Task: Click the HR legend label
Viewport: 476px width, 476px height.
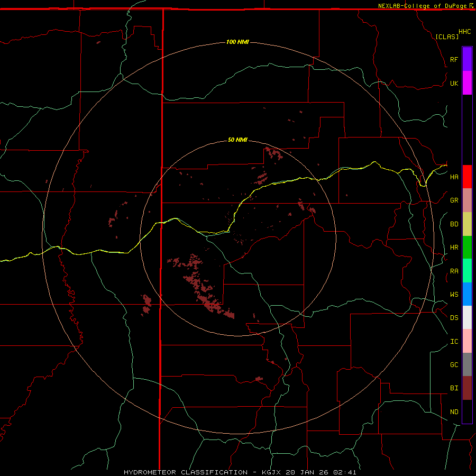Action: [x=454, y=247]
